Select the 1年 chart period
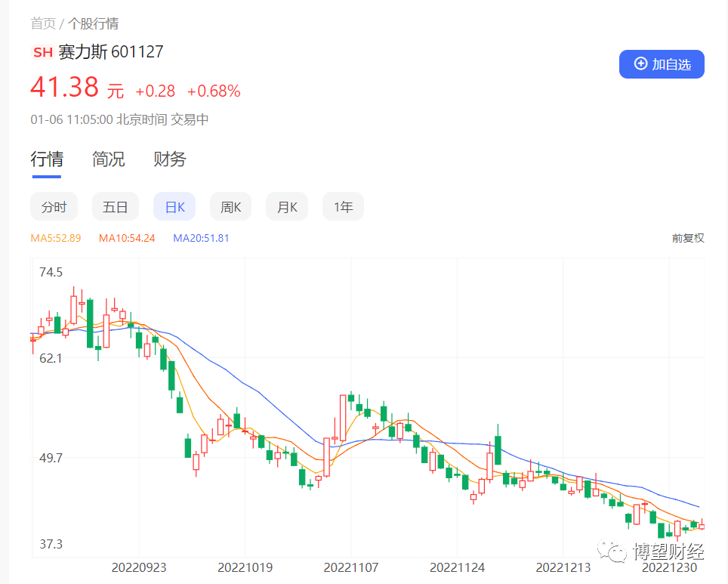The image size is (728, 584). [343, 206]
